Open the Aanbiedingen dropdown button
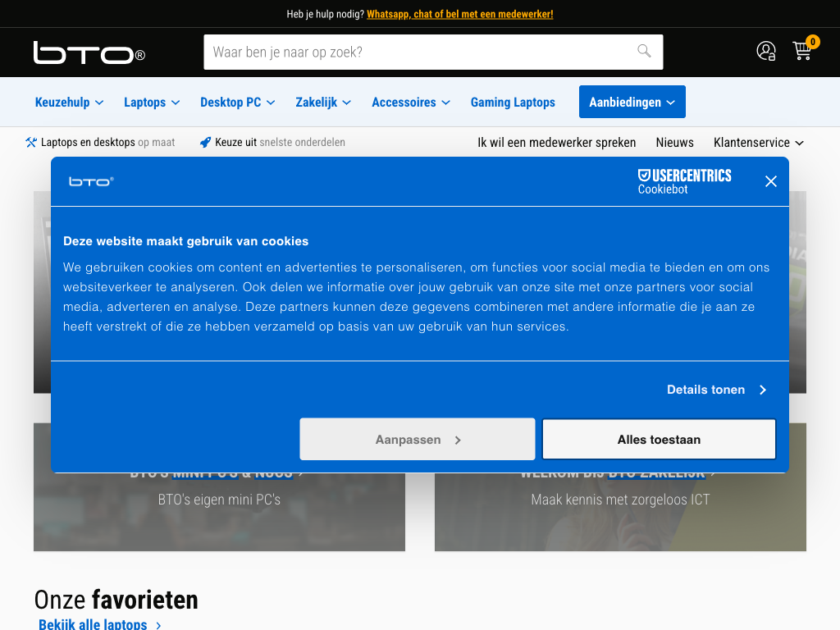This screenshot has width=840, height=630. (x=632, y=102)
